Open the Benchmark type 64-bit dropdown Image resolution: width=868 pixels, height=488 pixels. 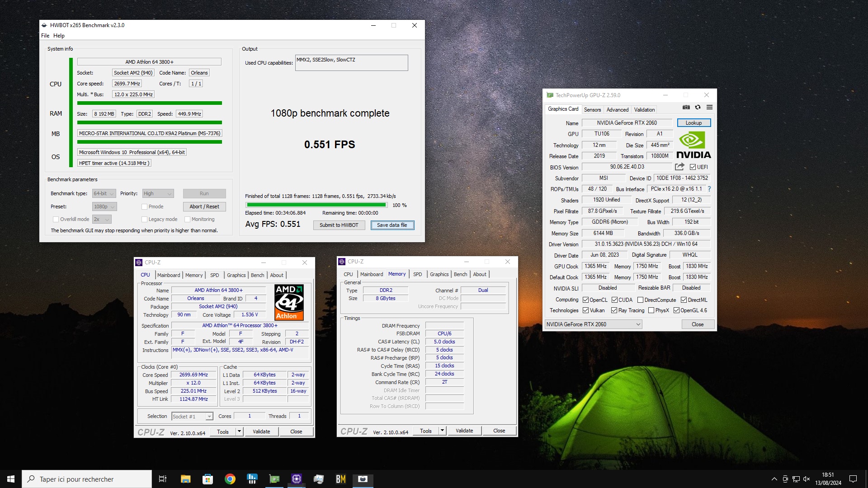(x=104, y=193)
